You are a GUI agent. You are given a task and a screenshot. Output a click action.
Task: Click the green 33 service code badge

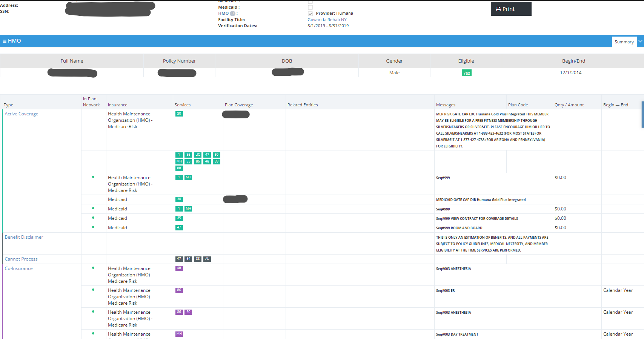coord(217,161)
